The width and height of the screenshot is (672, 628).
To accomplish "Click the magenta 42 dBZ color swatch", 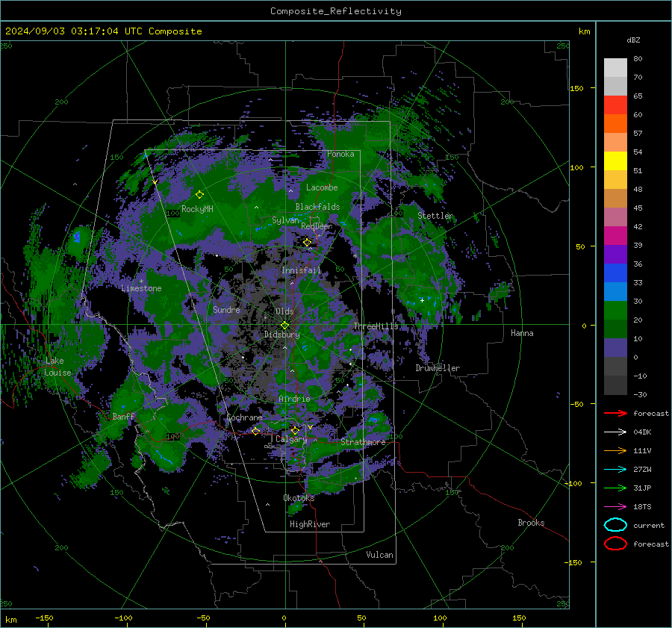I will [x=615, y=235].
